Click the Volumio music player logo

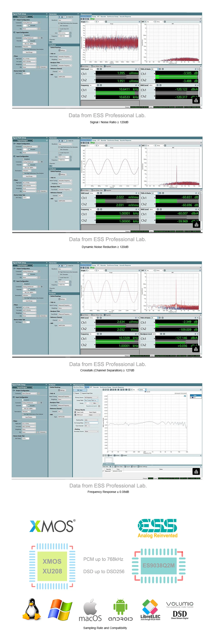(180, 605)
